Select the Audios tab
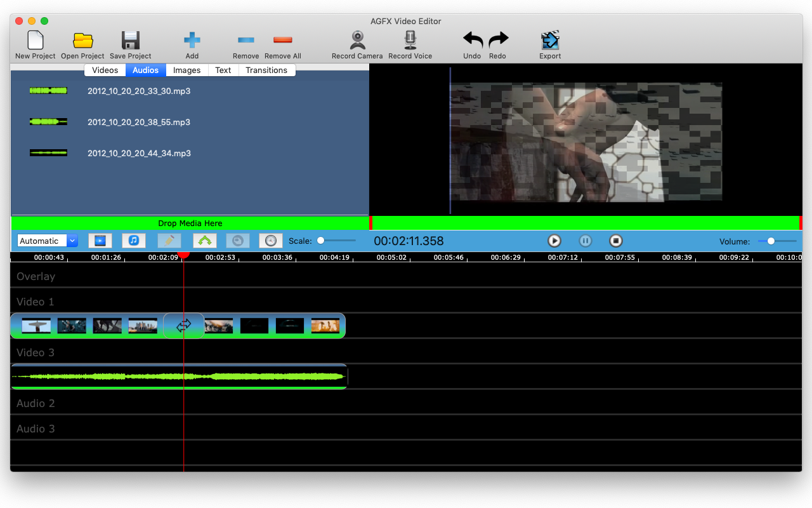Screen dimensions: 812x508 145,70
